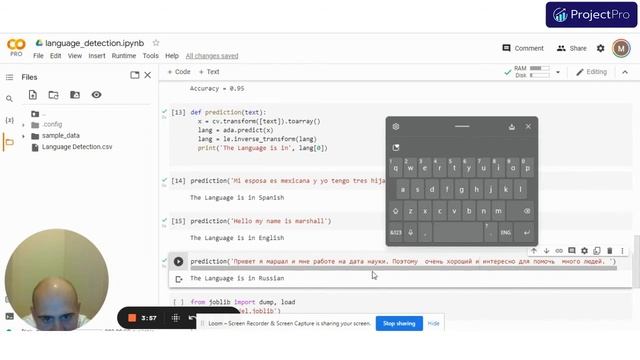Image resolution: width=640 pixels, height=360 pixels.
Task: Close the on-screen keyboard
Action: [528, 127]
